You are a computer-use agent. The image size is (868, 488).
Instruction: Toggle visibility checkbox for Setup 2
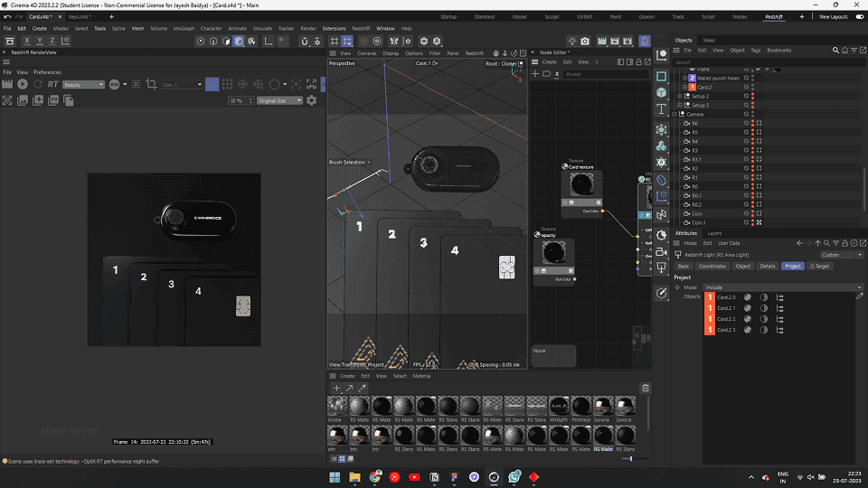point(747,96)
